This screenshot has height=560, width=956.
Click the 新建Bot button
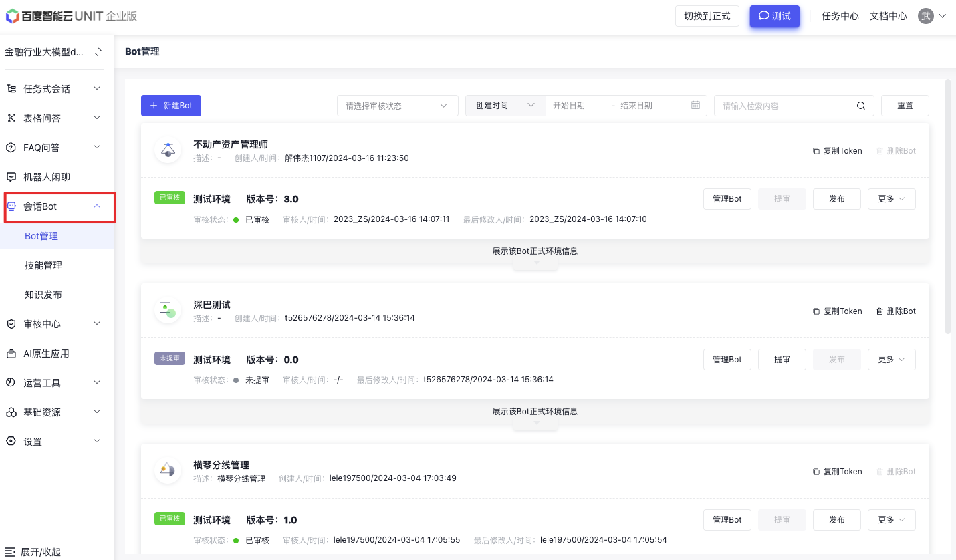coord(171,106)
